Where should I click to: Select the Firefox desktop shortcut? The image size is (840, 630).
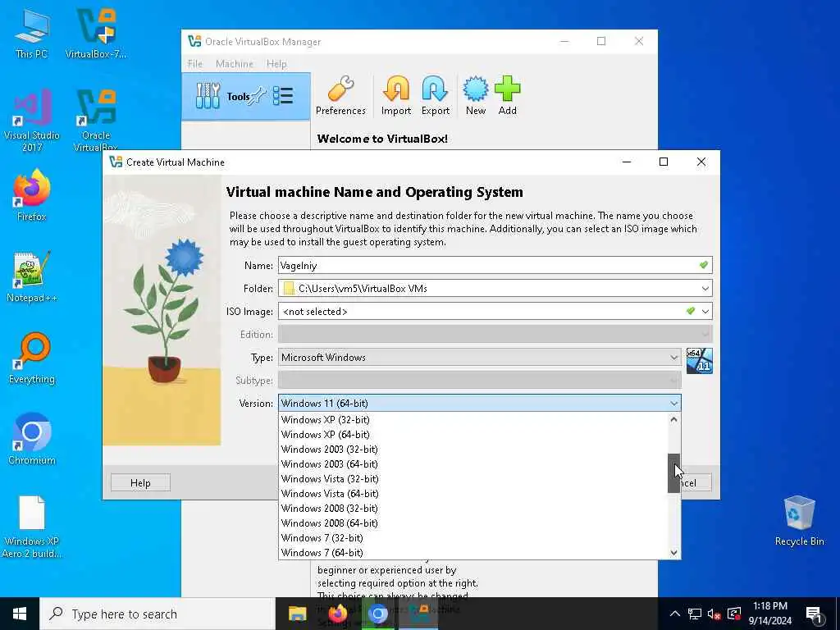click(x=32, y=195)
